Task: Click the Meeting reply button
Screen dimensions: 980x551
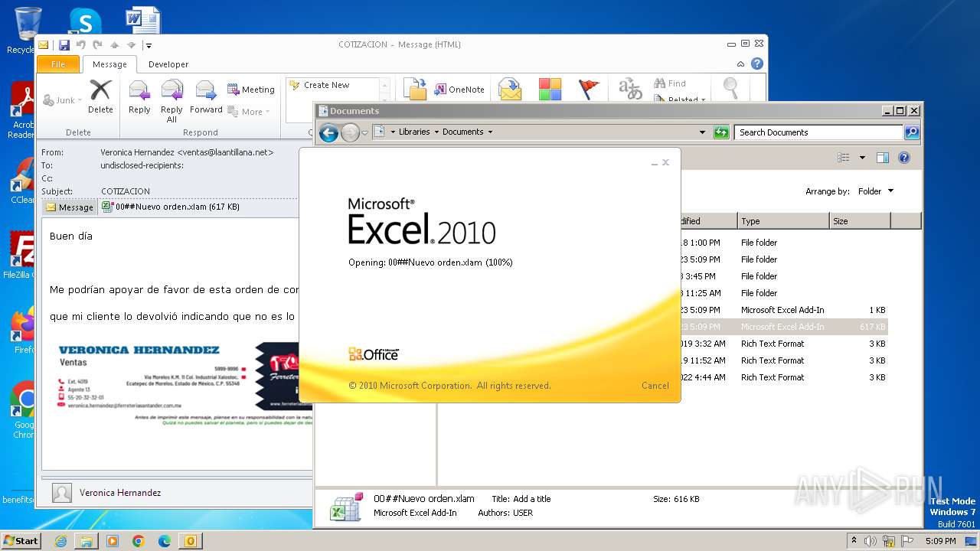Action: (251, 90)
